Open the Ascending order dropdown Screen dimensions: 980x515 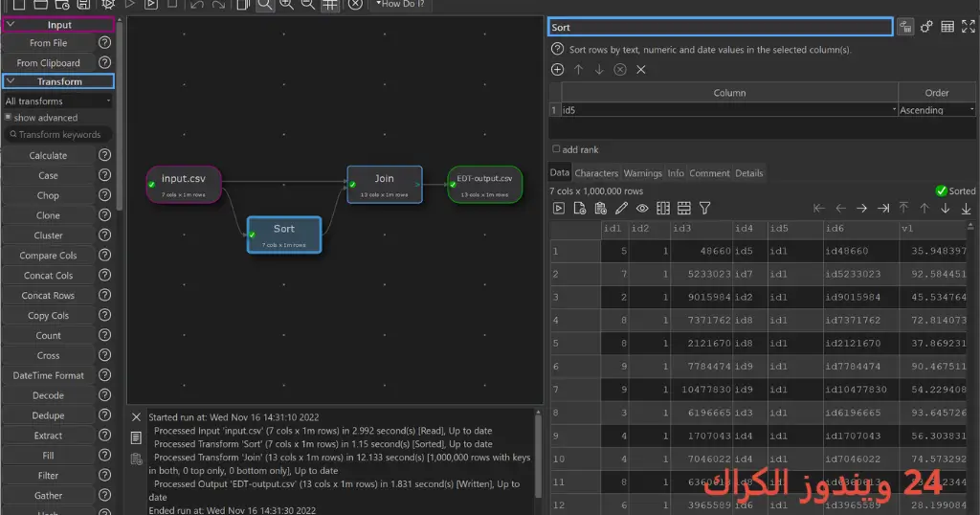[936, 109]
